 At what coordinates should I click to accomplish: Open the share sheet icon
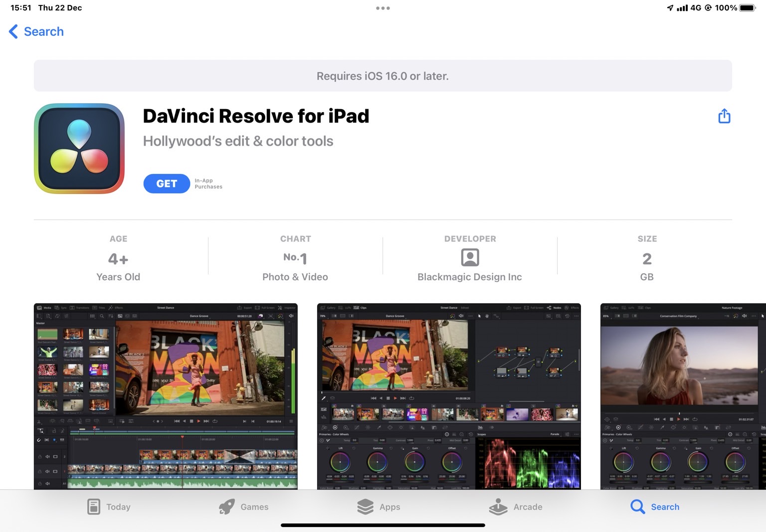tap(724, 116)
